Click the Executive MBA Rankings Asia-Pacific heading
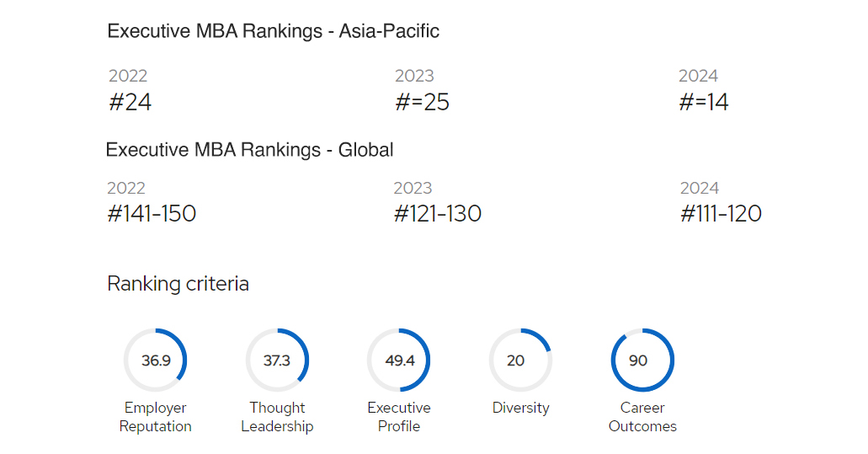This screenshot has height=454, width=868. click(274, 32)
